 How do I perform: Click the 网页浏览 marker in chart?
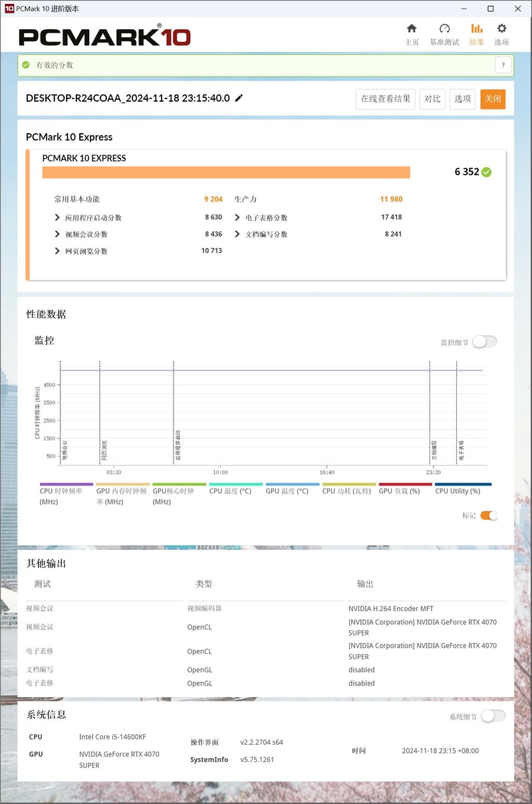[104, 450]
